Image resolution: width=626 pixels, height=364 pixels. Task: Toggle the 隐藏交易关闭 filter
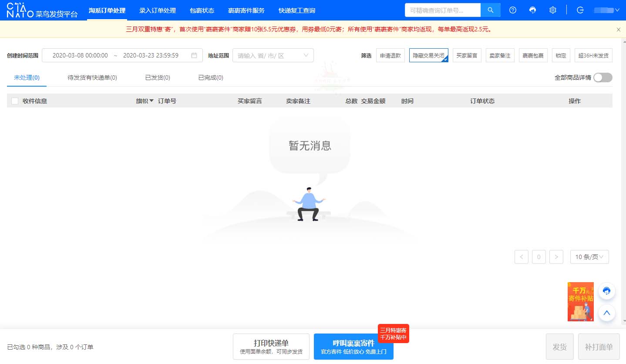click(x=428, y=56)
